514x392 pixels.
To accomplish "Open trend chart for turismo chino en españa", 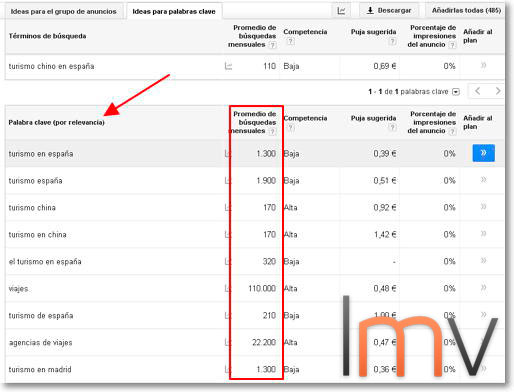I will point(228,66).
